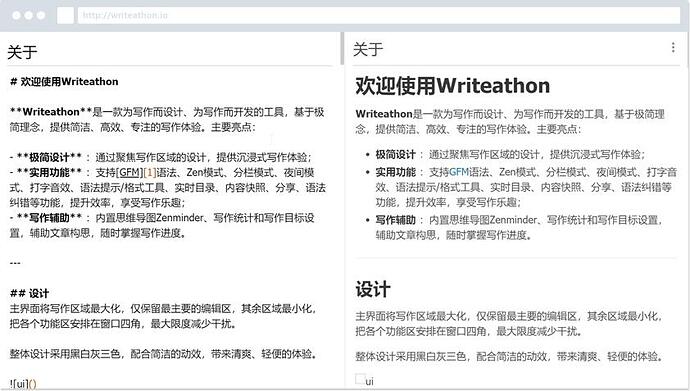Click the '设计' heading in preview pane
690x391 pixels.
click(373, 289)
